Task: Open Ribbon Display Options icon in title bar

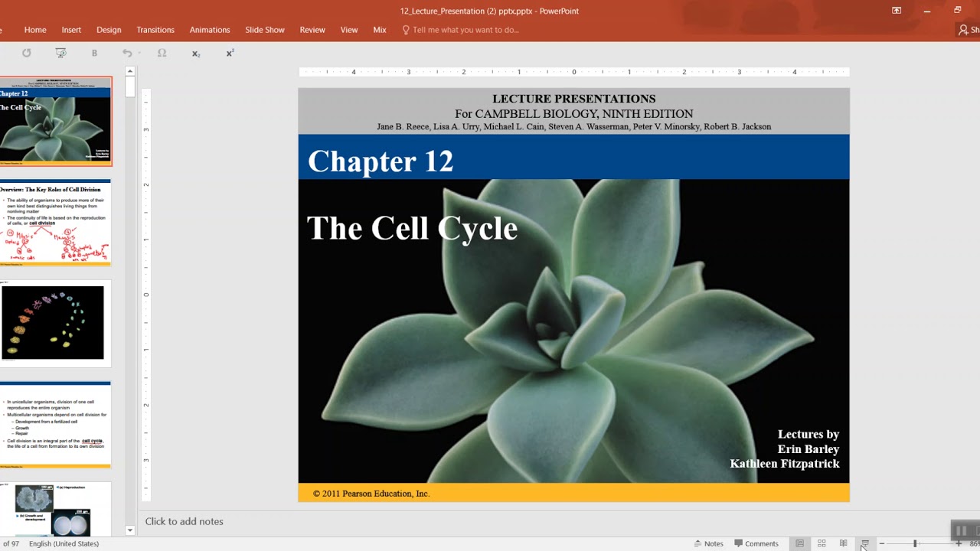Action: click(x=897, y=11)
